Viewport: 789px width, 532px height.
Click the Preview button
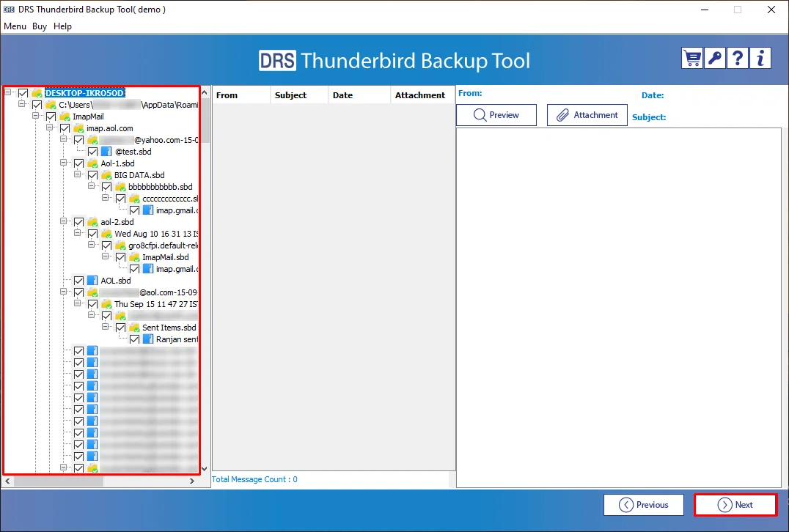(x=496, y=115)
